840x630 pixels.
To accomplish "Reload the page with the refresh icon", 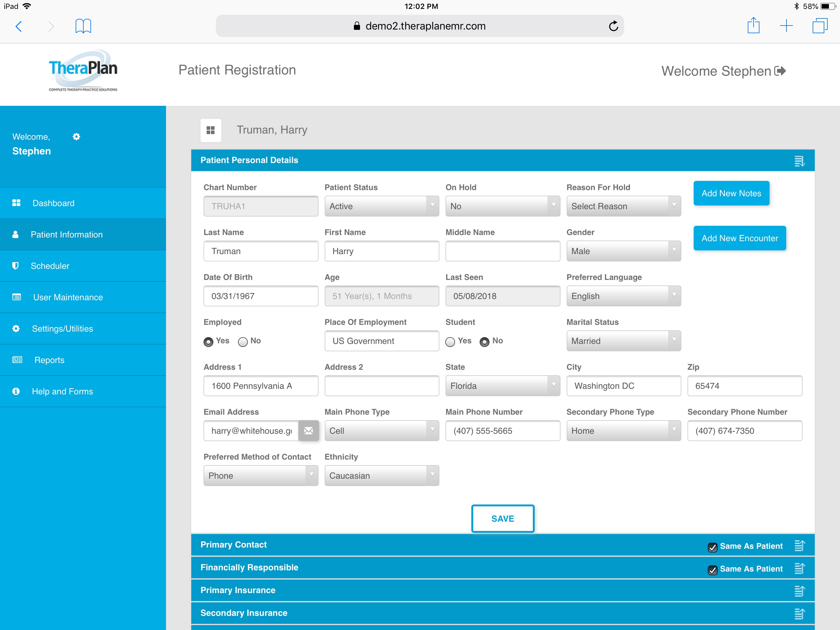I will [613, 26].
